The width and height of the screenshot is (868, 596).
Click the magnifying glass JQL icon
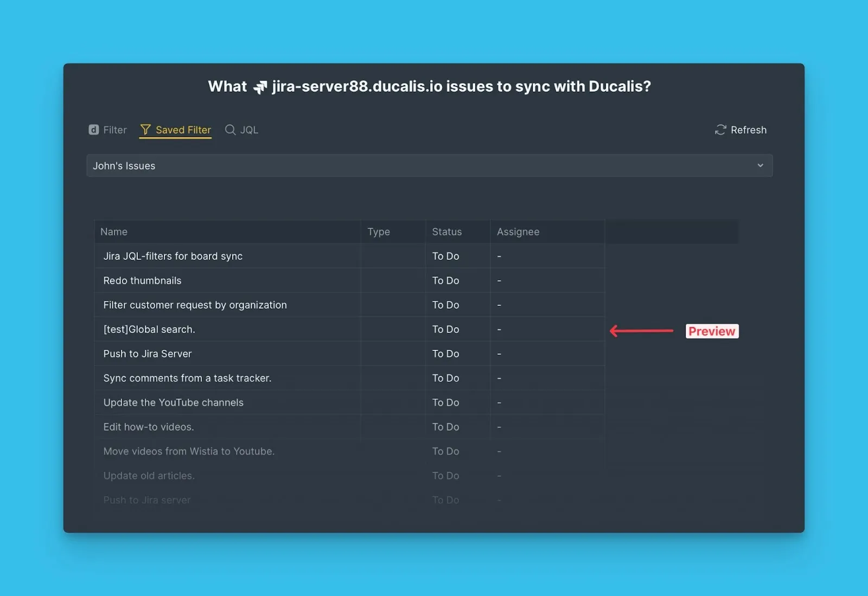230,130
